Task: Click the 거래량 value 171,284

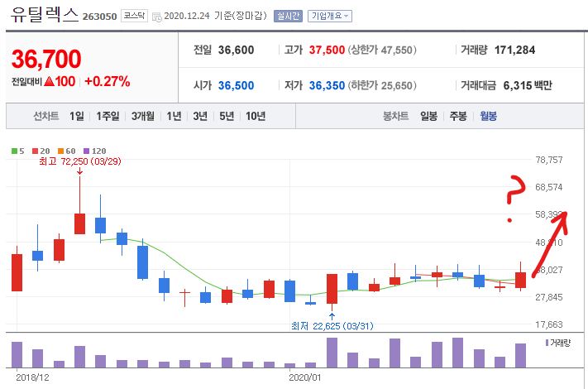Action: tap(514, 50)
